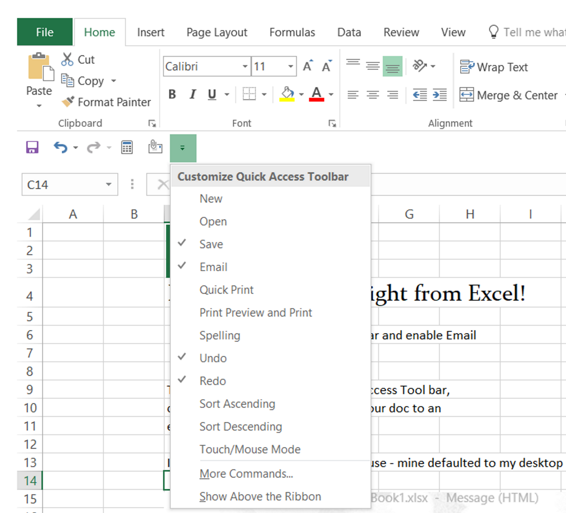The width and height of the screenshot is (566, 513).
Task: Open the Underline style dropdown arrow
Action: (227, 94)
